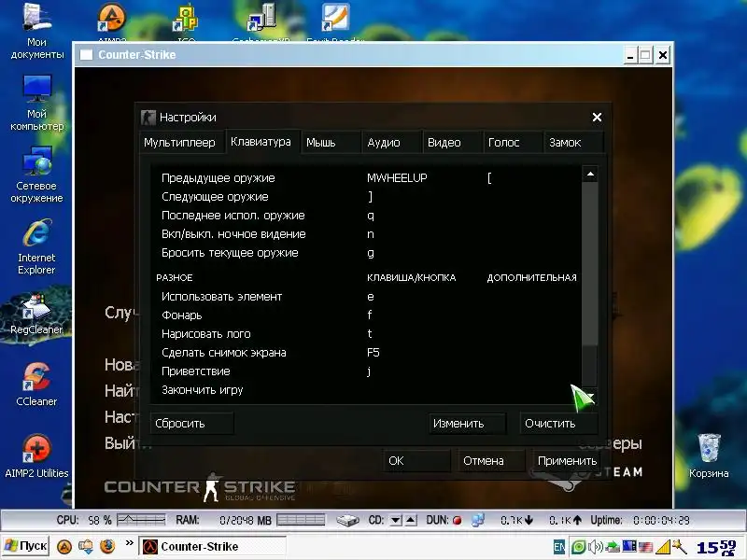The height and width of the screenshot is (560, 747).
Task: Click the US flag tray icon
Action: tap(645, 547)
